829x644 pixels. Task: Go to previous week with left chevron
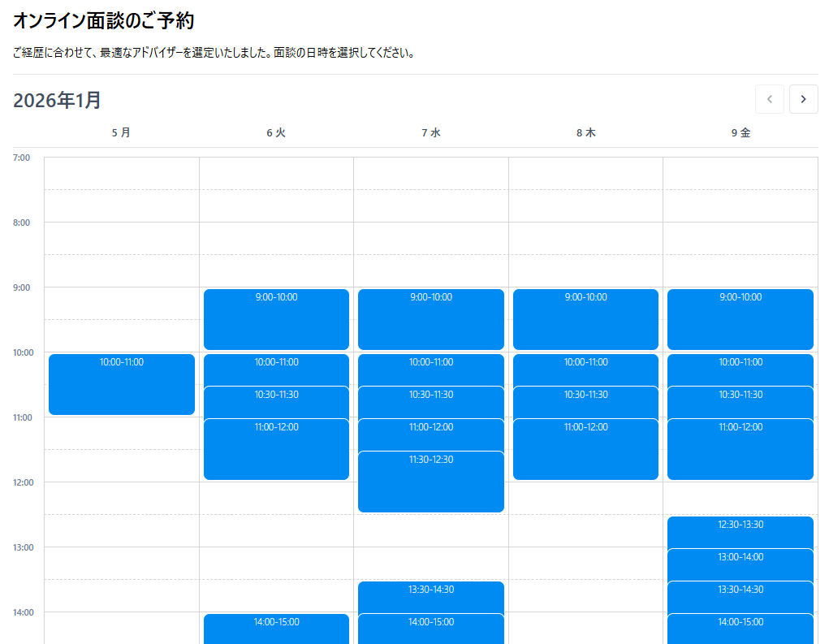769,99
